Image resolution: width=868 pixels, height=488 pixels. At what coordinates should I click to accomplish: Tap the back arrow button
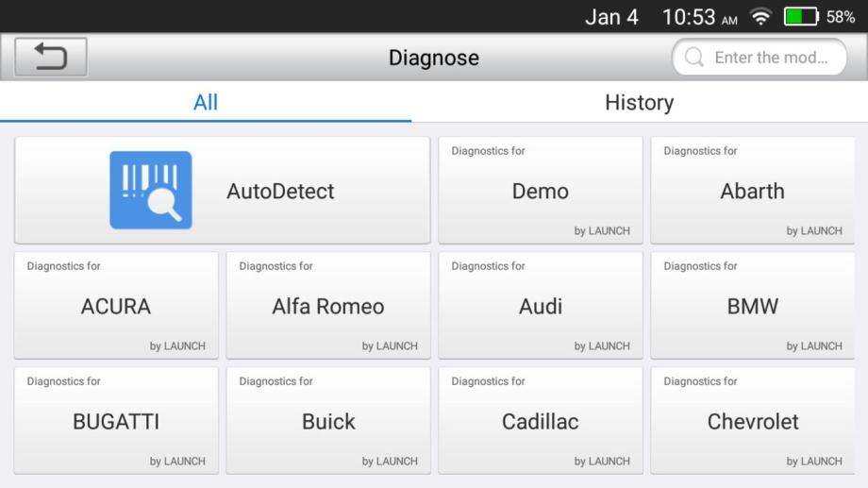point(51,58)
